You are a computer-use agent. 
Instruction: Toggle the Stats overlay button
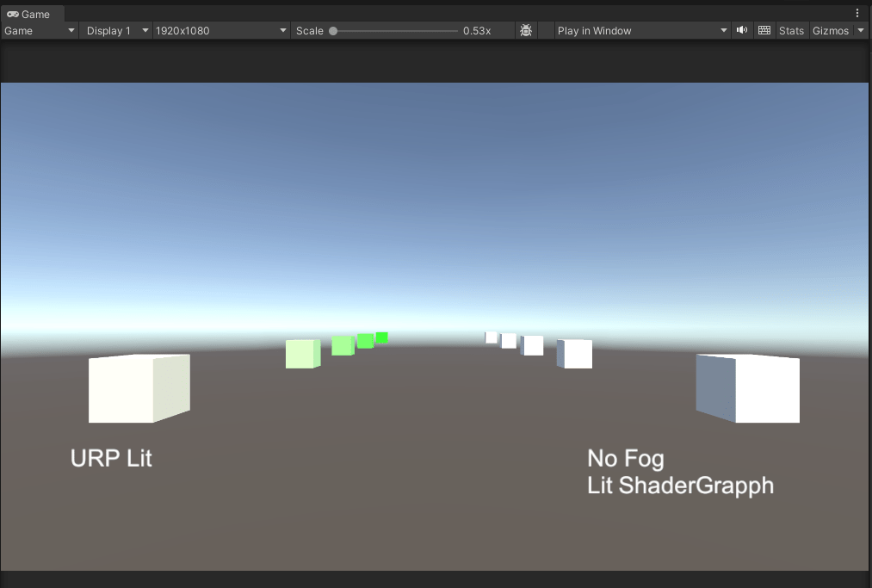pyautogui.click(x=791, y=30)
